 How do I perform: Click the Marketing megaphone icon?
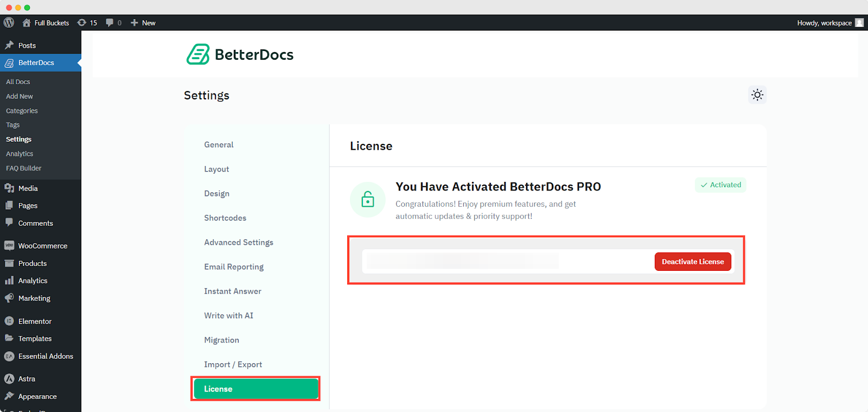(x=9, y=298)
